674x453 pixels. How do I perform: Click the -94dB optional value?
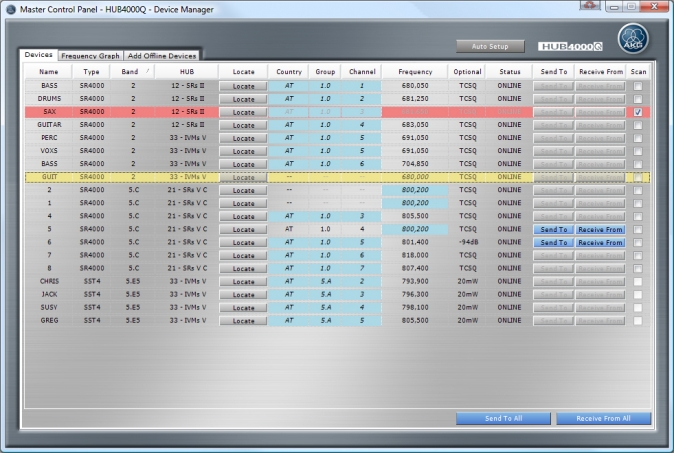click(468, 242)
